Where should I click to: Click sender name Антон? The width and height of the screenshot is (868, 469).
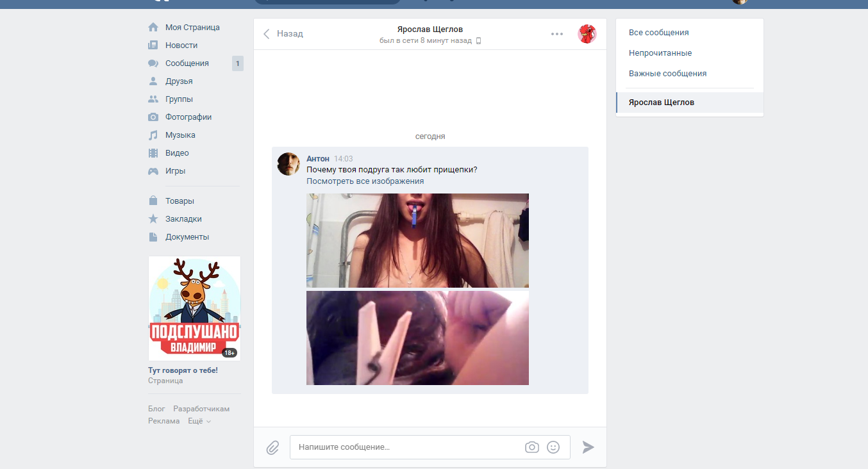click(x=318, y=159)
